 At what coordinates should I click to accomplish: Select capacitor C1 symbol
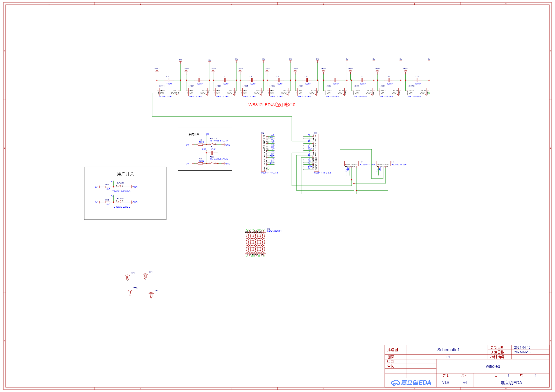pos(169,80)
